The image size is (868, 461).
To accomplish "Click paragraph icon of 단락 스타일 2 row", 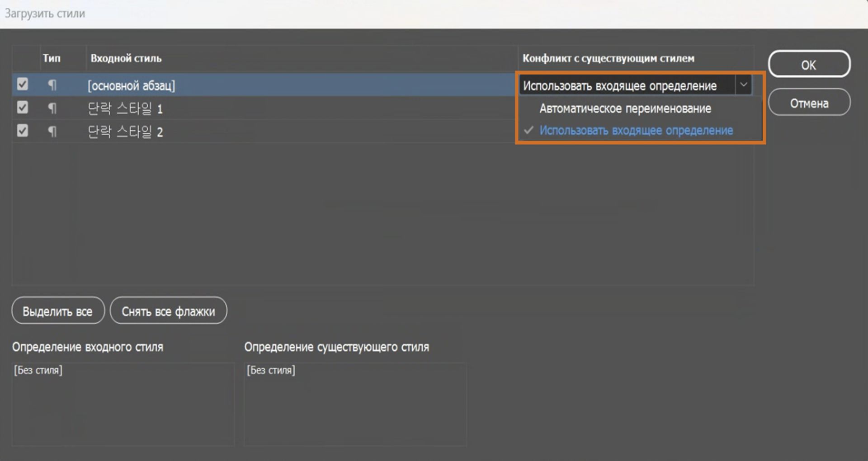I will (x=52, y=132).
